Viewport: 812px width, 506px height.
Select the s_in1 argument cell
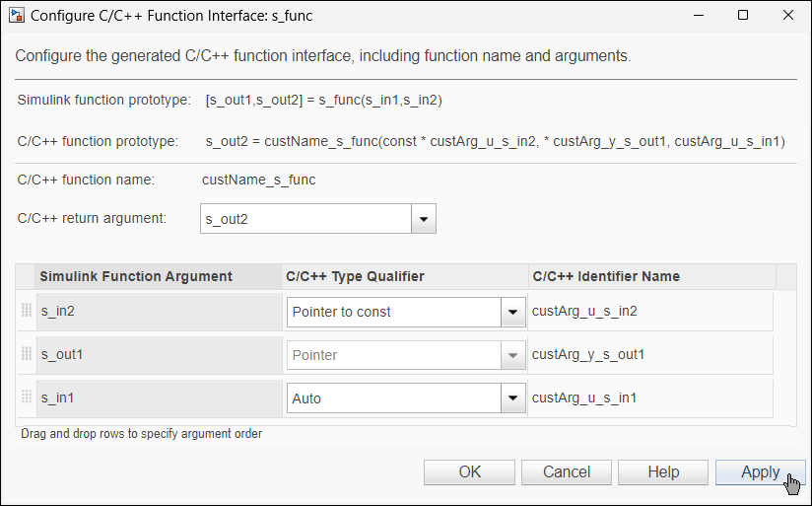point(160,398)
